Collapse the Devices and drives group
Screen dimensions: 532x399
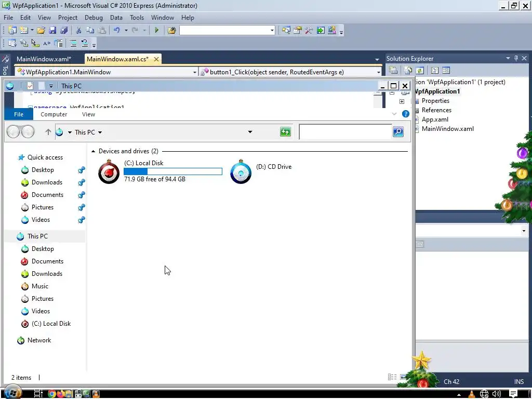94,151
